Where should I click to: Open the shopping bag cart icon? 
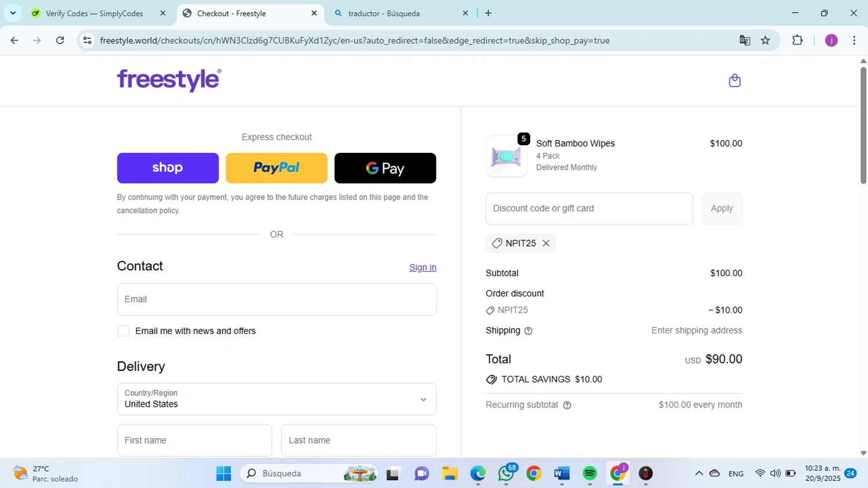click(734, 80)
